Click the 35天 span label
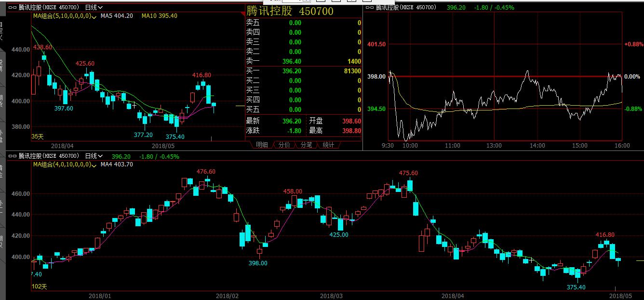This screenshot has height=300, width=644. pyautogui.click(x=38, y=136)
